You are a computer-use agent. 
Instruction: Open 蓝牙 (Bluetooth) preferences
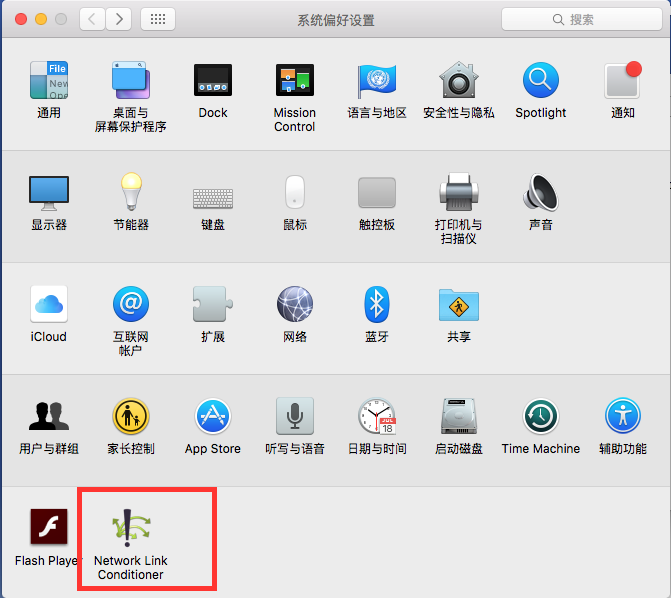pyautogui.click(x=377, y=304)
